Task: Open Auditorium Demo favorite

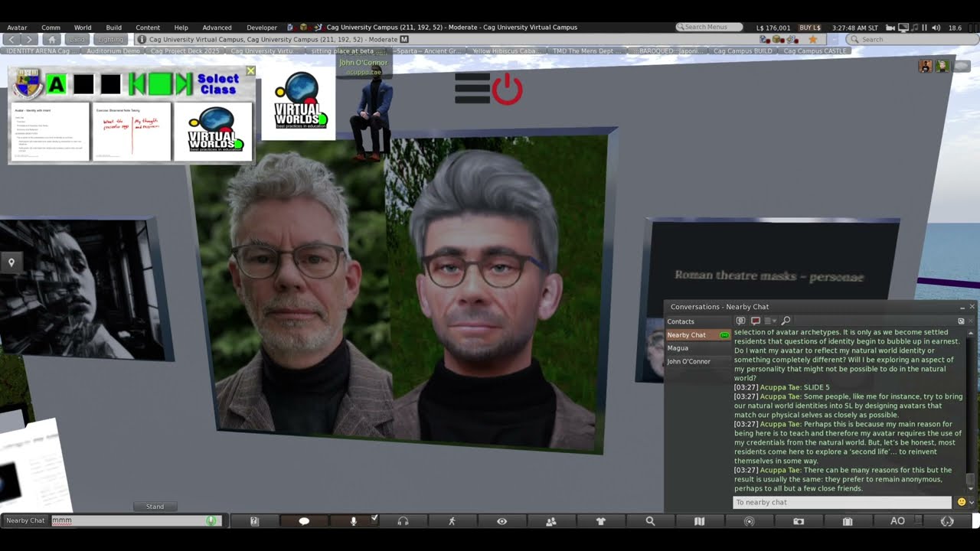Action: pos(113,51)
